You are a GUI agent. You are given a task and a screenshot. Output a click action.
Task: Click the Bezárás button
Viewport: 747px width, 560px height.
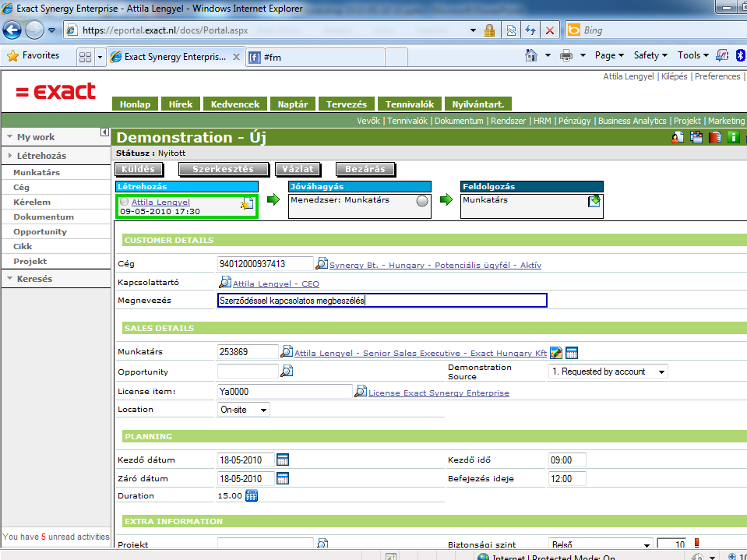[x=365, y=169]
